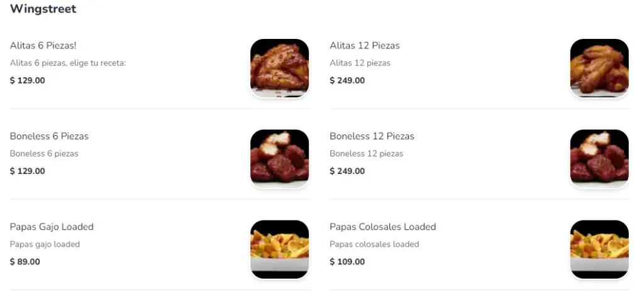This screenshot has height=292, width=644.
Task: Pick the "Papas Gajo Loaded" title
Action: 52,227
